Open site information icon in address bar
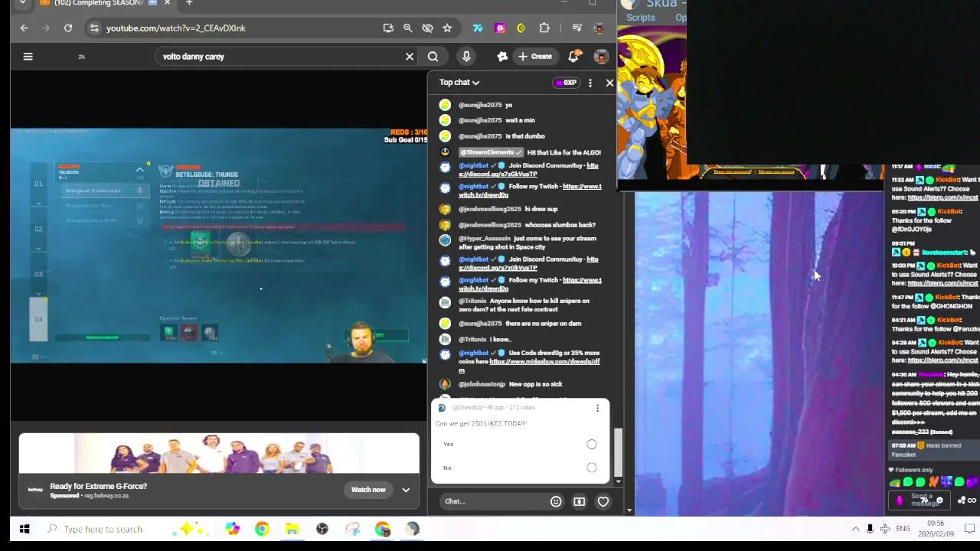 (93, 28)
